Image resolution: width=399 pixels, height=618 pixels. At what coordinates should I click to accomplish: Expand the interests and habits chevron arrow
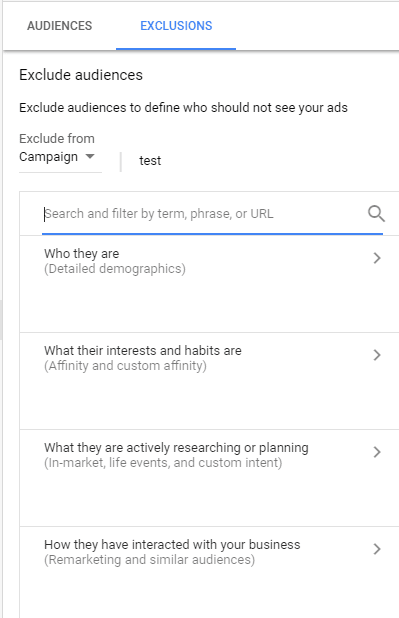[x=377, y=355]
